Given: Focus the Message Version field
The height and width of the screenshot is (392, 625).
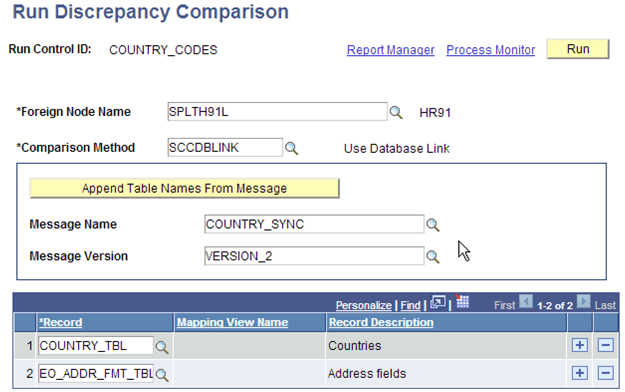Looking at the screenshot, I should coord(314,256).
